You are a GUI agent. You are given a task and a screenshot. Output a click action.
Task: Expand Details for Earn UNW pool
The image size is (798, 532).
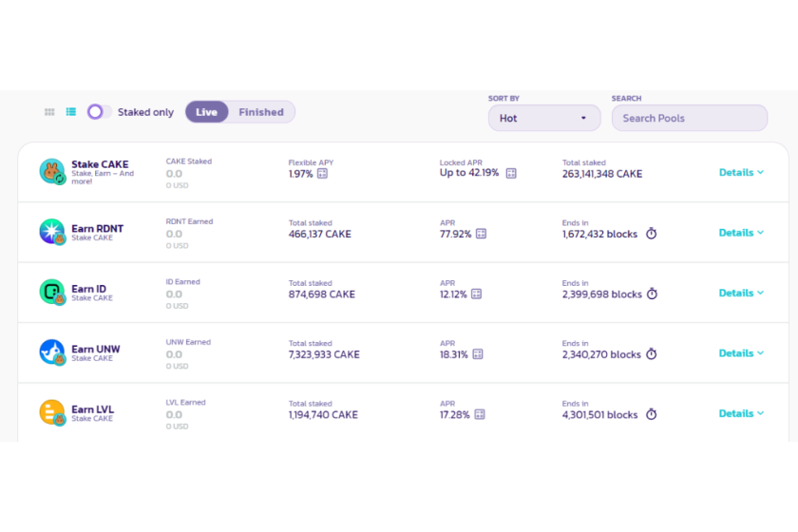741,353
